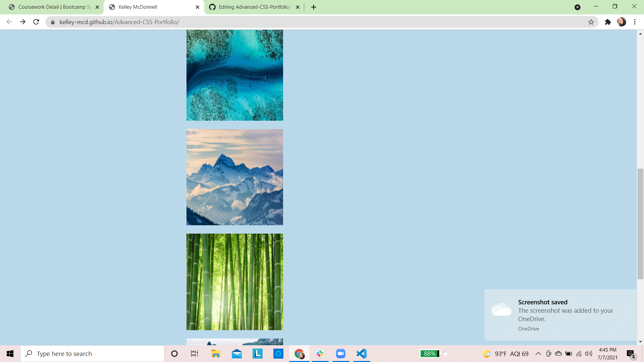Open the notification center in the system tray
This screenshot has height=362, width=644.
click(630, 353)
